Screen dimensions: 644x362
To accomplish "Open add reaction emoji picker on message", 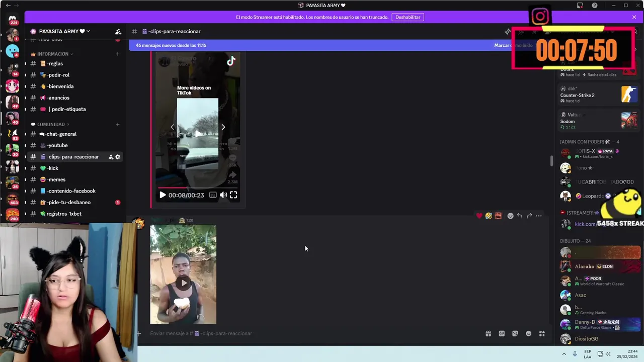I will [x=510, y=216].
